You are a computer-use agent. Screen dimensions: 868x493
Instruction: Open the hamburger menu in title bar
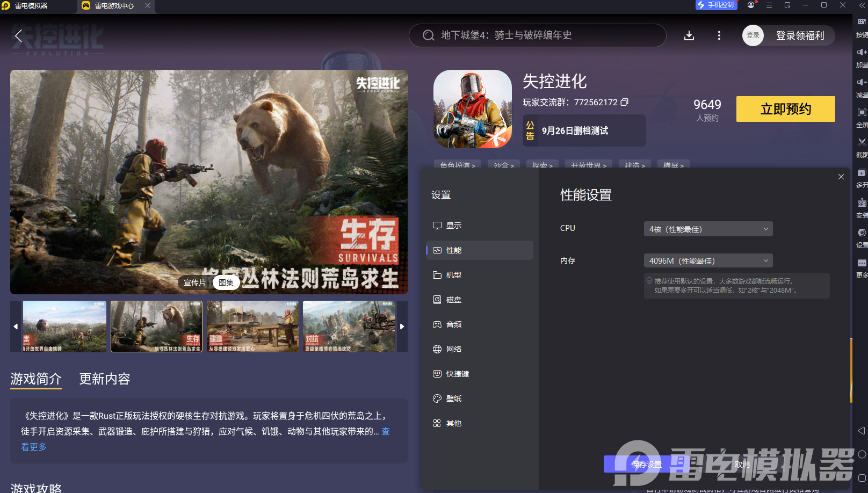(769, 5)
